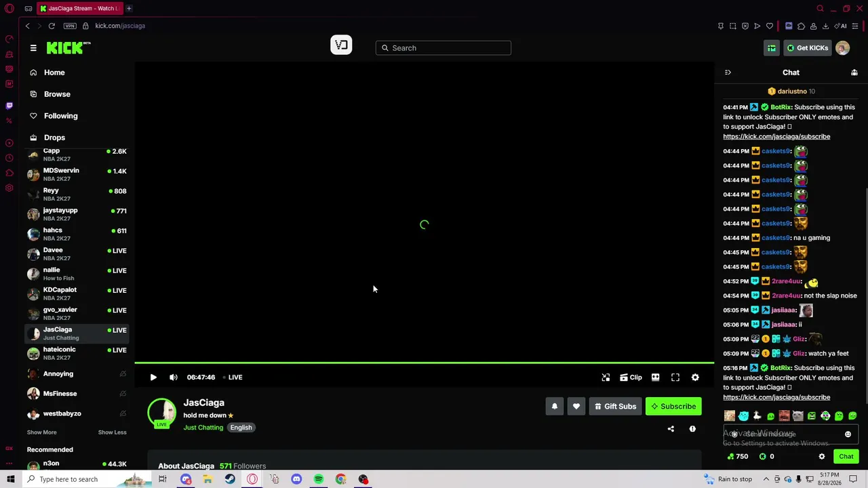Collapse the Kick sidebar with hamburger icon
Image resolution: width=868 pixels, height=488 pixels.
(x=33, y=48)
